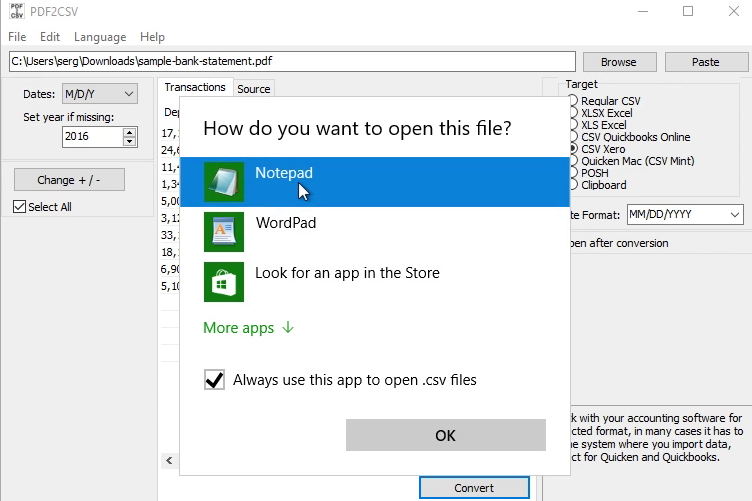Click the Notepad app icon
This screenshot has height=501, width=752.
tap(224, 182)
